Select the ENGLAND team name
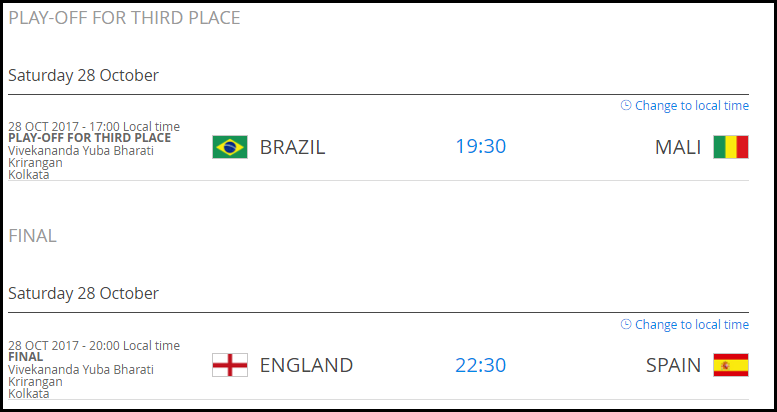This screenshot has width=777, height=412. point(306,365)
